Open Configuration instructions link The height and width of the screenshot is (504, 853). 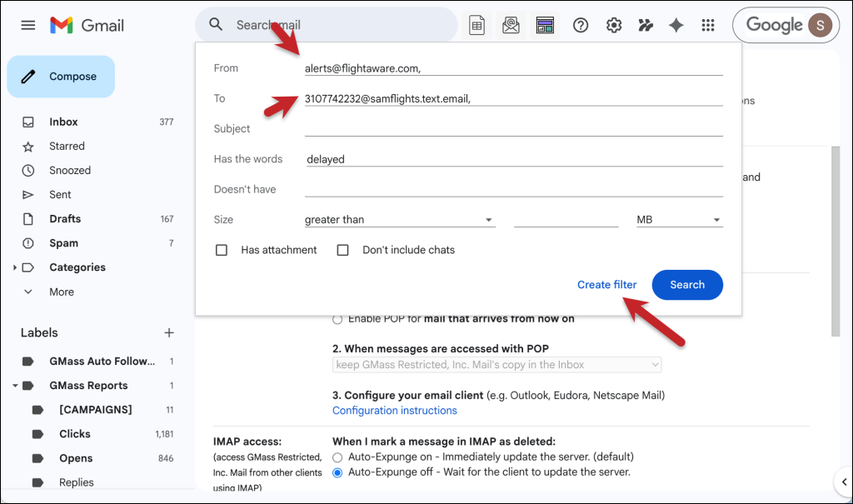tap(394, 410)
